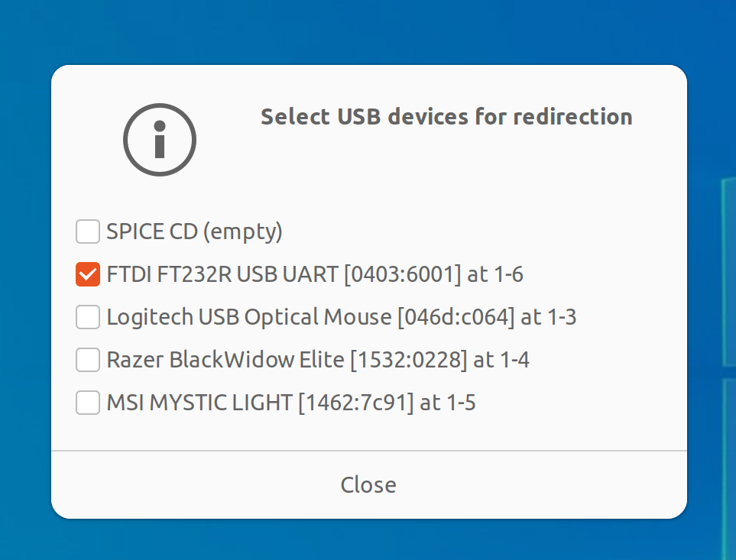Click the 'Logitech USB Optical Mouse' device name
The width and height of the screenshot is (736, 560).
248,316
